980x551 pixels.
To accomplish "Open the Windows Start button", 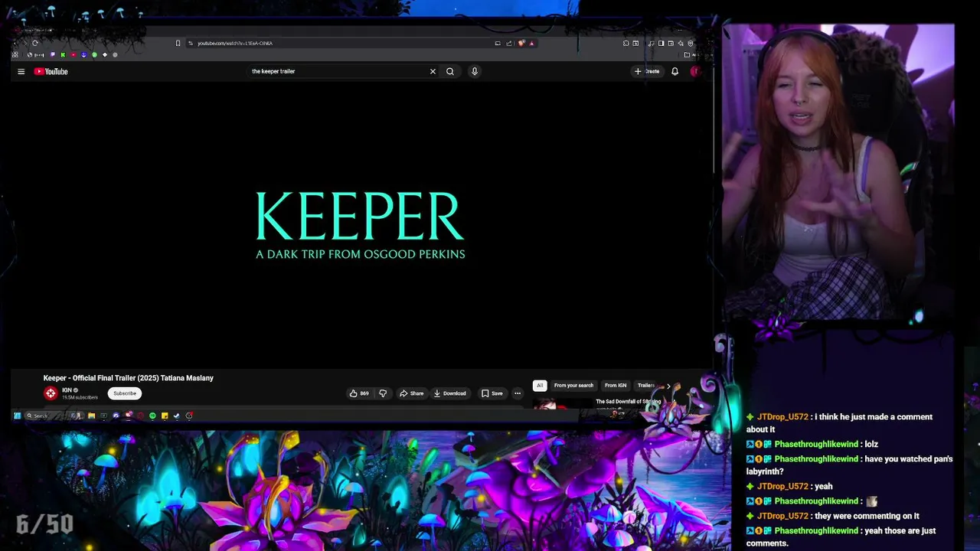I will pos(17,416).
